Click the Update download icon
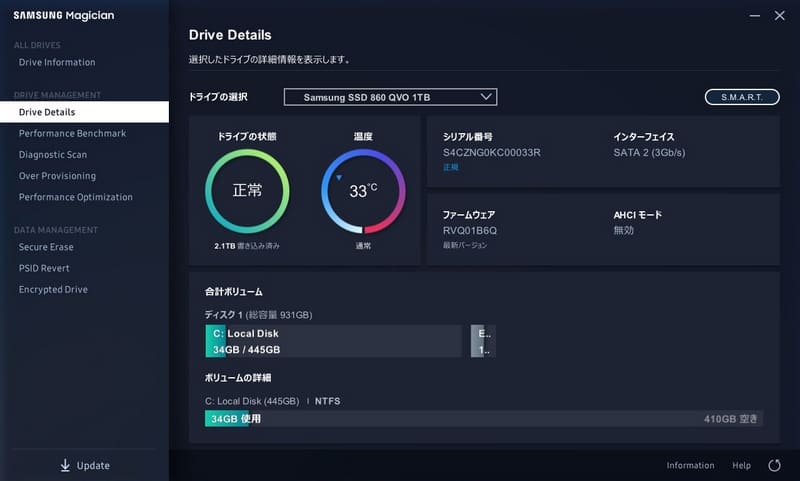 point(65,465)
